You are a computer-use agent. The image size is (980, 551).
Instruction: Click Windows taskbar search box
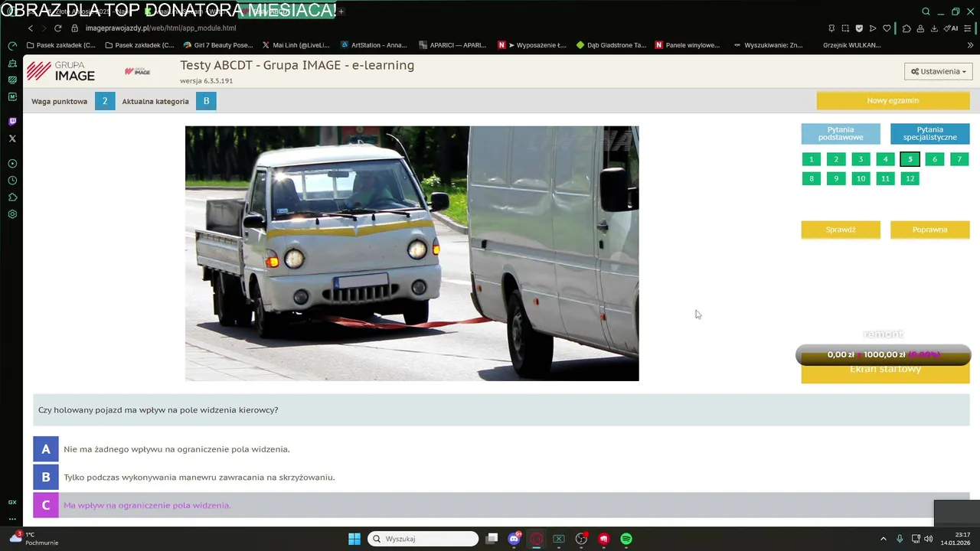423,539
